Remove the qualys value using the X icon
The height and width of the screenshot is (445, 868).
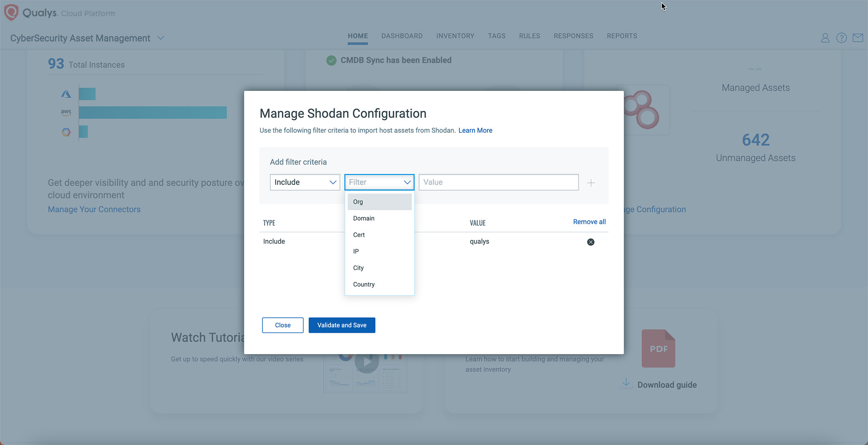click(x=590, y=242)
